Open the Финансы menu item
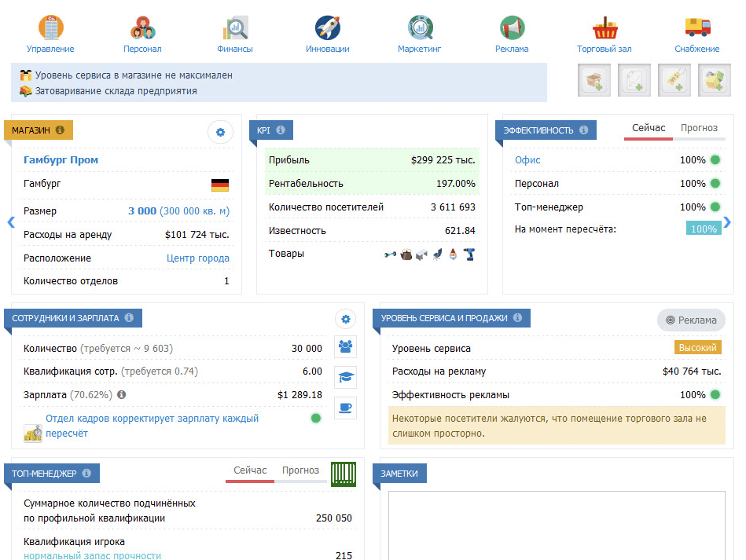Image resolution: width=746 pixels, height=560 pixels. (x=235, y=35)
